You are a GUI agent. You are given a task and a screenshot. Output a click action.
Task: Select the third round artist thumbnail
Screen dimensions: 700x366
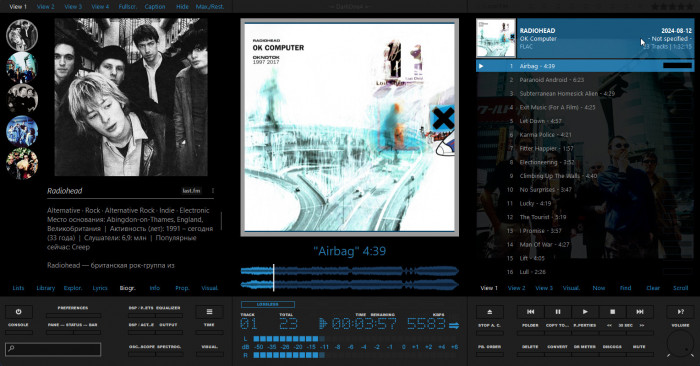coord(22,99)
